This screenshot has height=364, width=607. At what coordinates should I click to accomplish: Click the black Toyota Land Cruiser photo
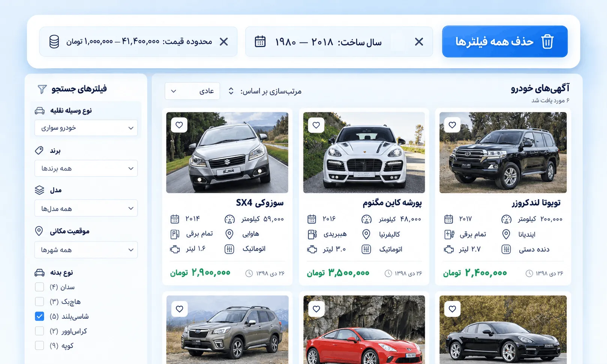[x=503, y=153]
